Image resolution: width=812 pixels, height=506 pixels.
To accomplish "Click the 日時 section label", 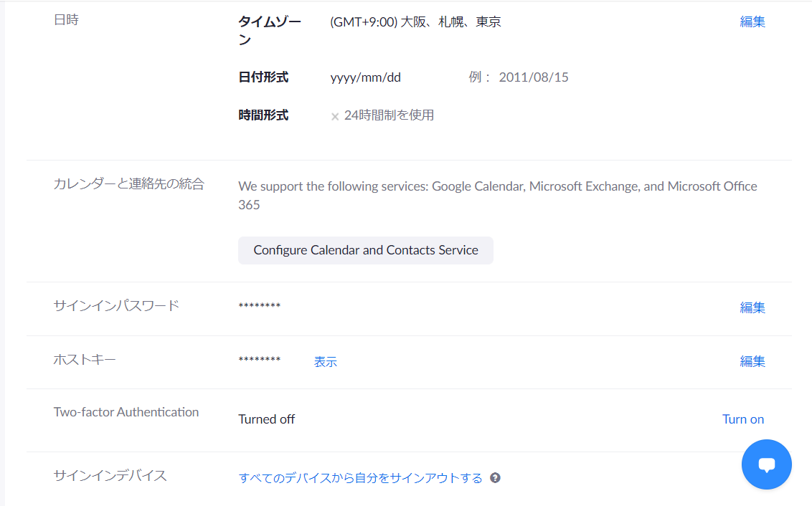I will pyautogui.click(x=66, y=19).
